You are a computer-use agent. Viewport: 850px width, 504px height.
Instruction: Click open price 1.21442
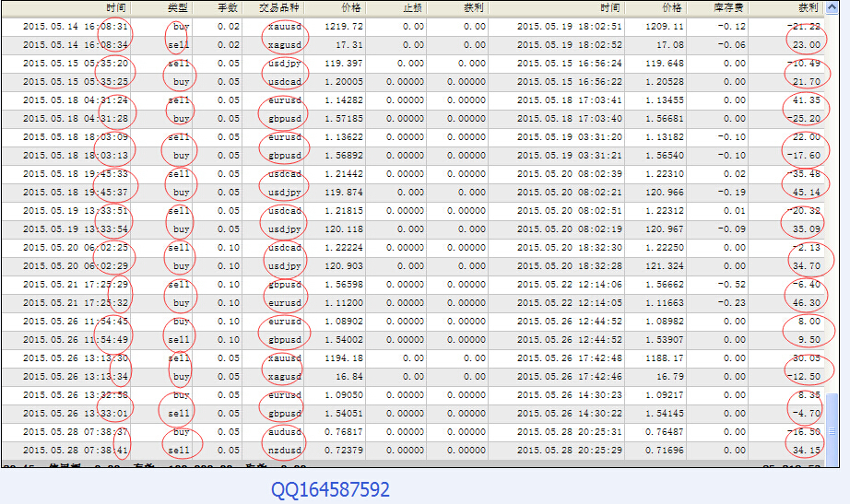tap(344, 174)
